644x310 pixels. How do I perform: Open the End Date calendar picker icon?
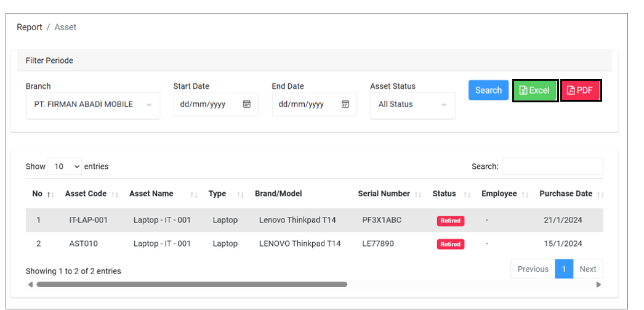pos(345,104)
